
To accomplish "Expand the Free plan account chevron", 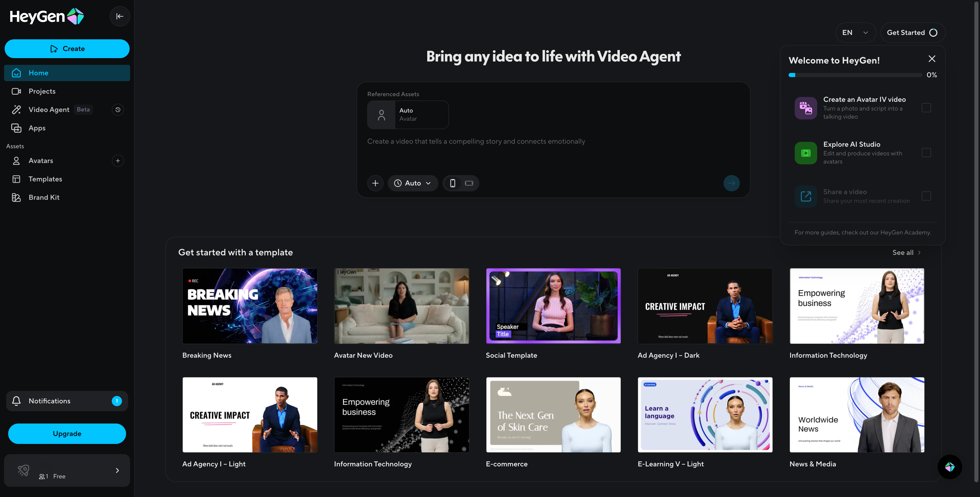I will [x=117, y=470].
